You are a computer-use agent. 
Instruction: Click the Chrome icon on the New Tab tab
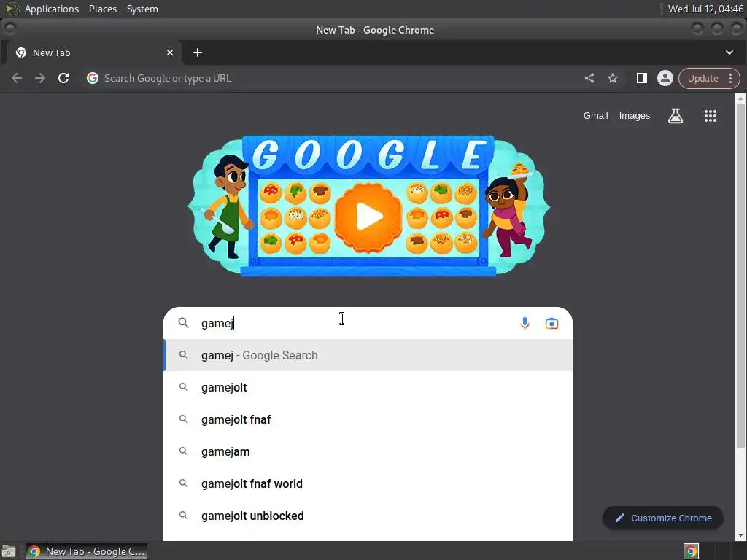[21, 52]
